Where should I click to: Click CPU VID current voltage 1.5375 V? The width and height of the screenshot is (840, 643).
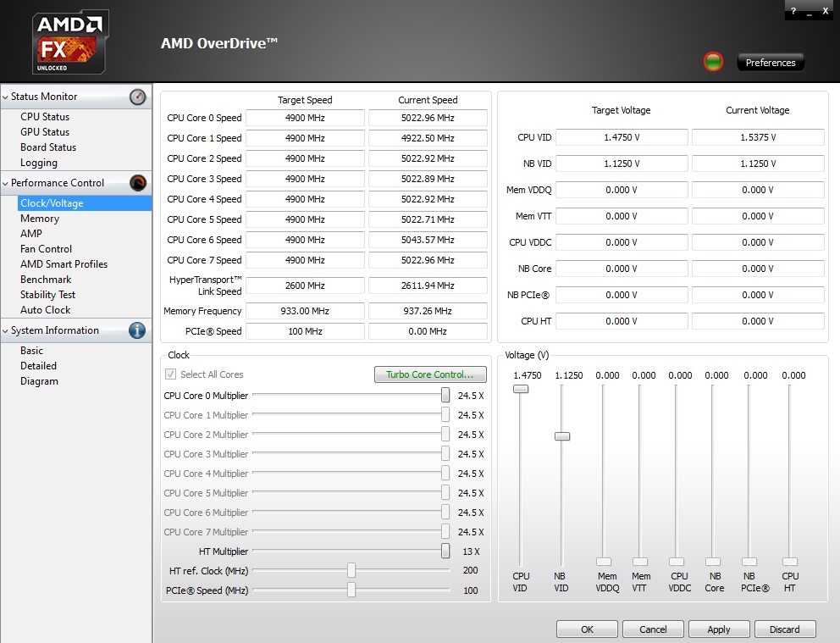click(758, 137)
